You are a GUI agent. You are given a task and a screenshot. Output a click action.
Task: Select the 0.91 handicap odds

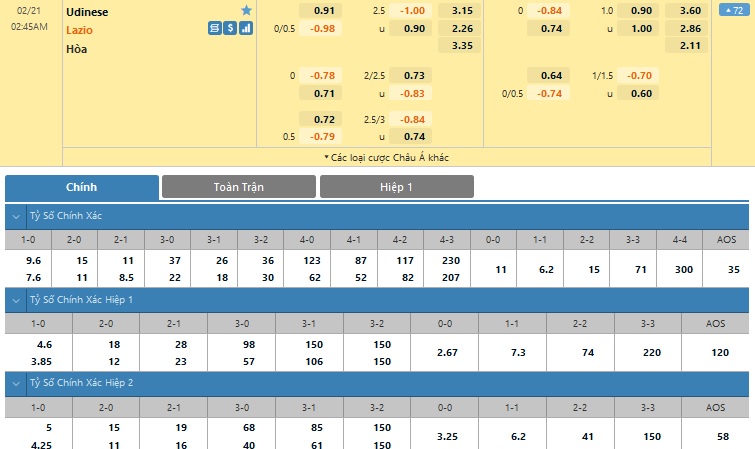tap(323, 11)
